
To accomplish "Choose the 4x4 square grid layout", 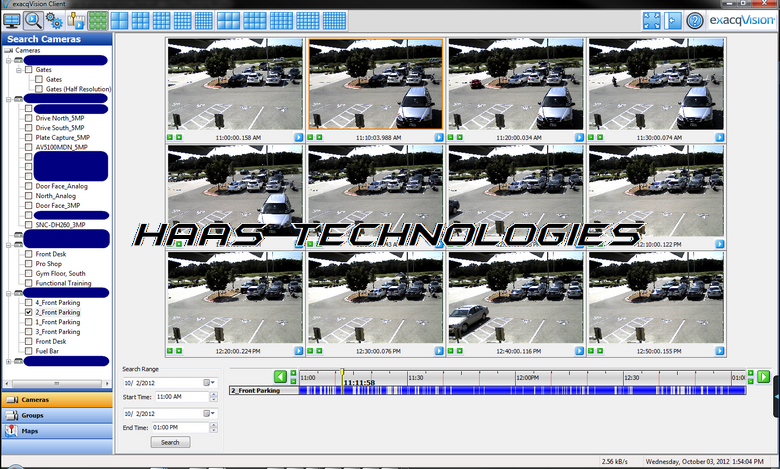I will point(161,21).
